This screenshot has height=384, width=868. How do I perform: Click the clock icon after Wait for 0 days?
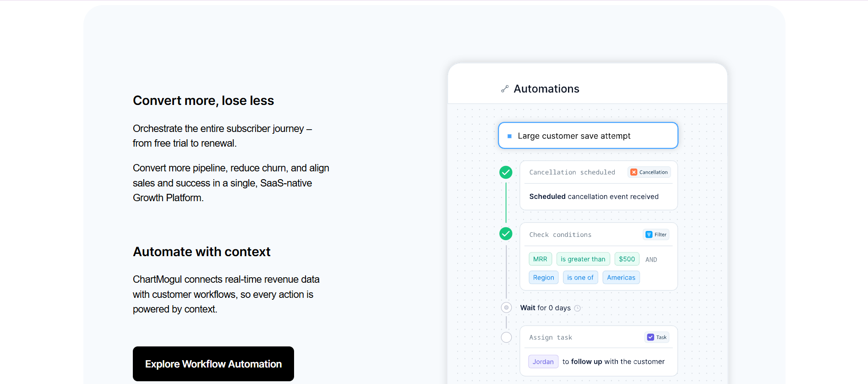(577, 307)
